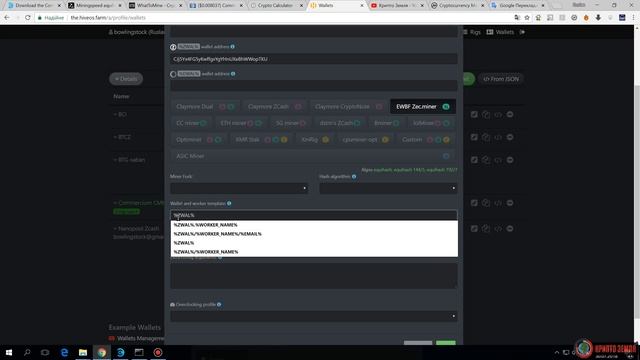Select the SG miner option
640x360 pixels.
(291, 123)
